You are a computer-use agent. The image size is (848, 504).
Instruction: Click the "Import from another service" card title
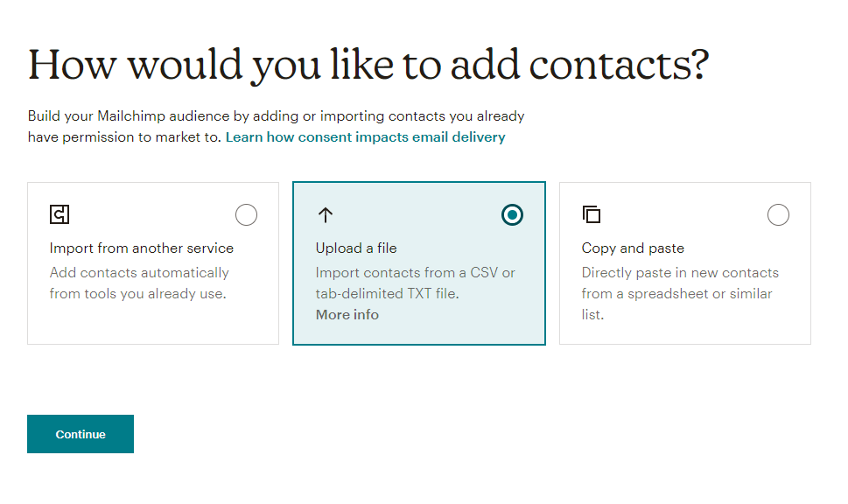click(142, 248)
